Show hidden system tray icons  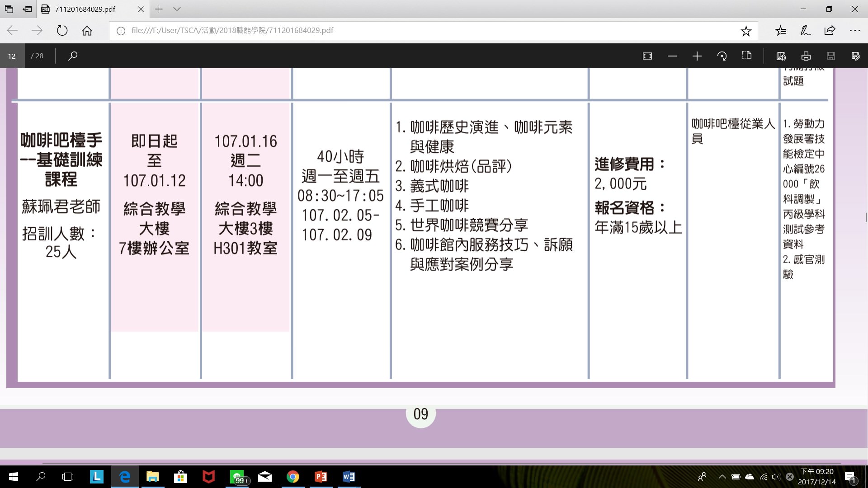pyautogui.click(x=722, y=477)
